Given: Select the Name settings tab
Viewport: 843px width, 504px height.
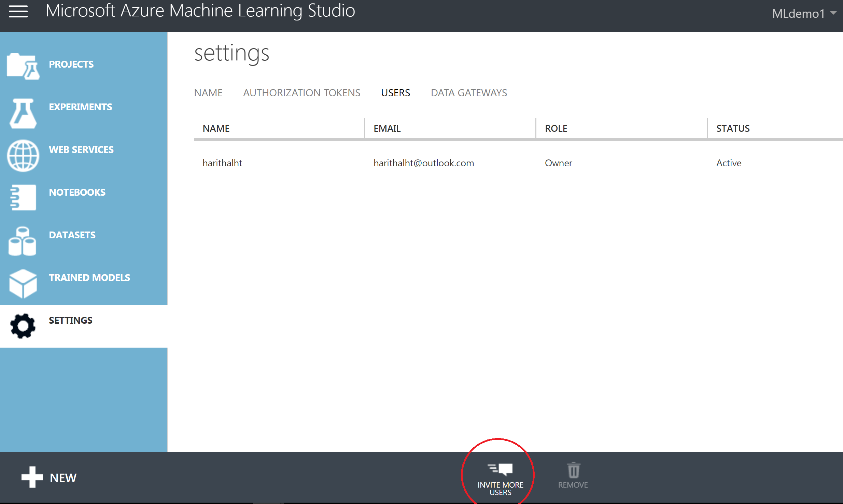Looking at the screenshot, I should 208,93.
